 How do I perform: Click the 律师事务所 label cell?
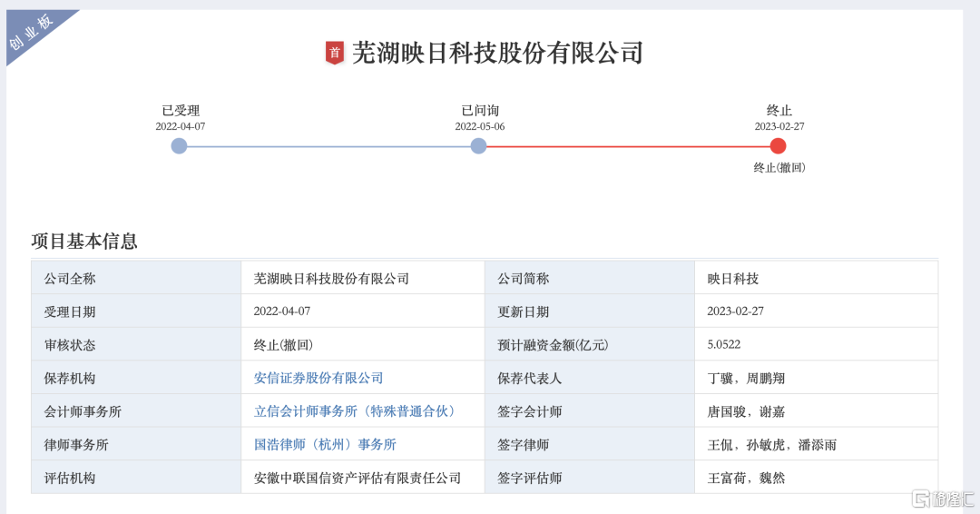click(136, 444)
